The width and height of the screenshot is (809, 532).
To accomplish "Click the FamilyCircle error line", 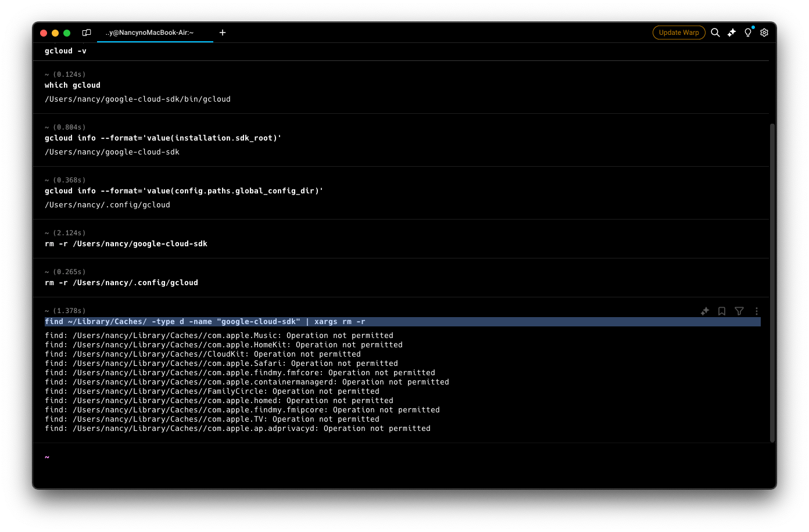I will [x=212, y=391].
